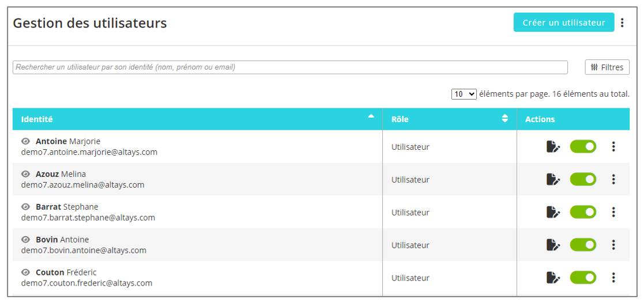Click edit icon for Antoine Marjorie
The height and width of the screenshot is (307, 644).
[553, 147]
